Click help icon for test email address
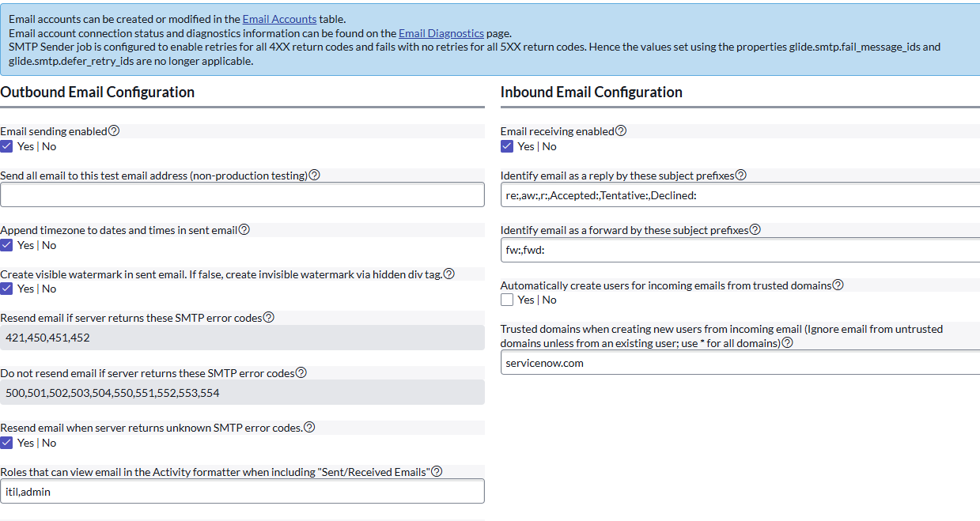Screen dimensions: 980x521 point(315,176)
